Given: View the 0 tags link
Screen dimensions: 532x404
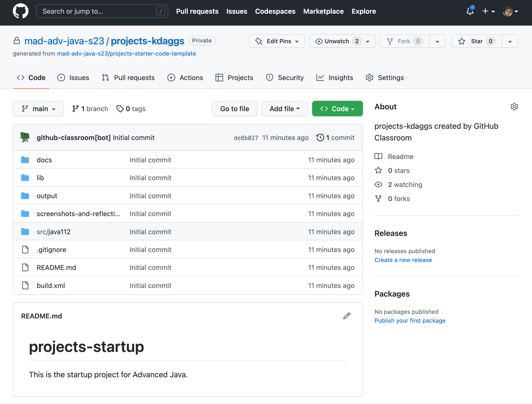Looking at the screenshot, I should pos(131,109).
